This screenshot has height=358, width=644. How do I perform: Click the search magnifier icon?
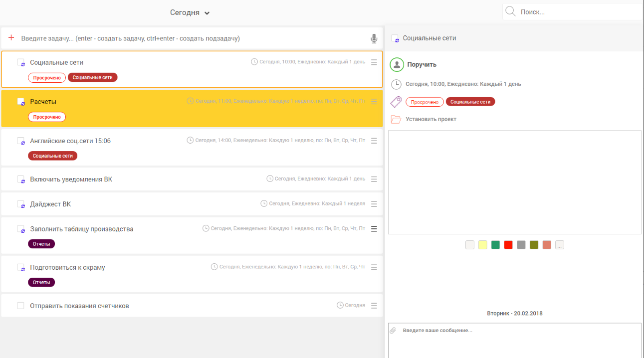(x=510, y=11)
